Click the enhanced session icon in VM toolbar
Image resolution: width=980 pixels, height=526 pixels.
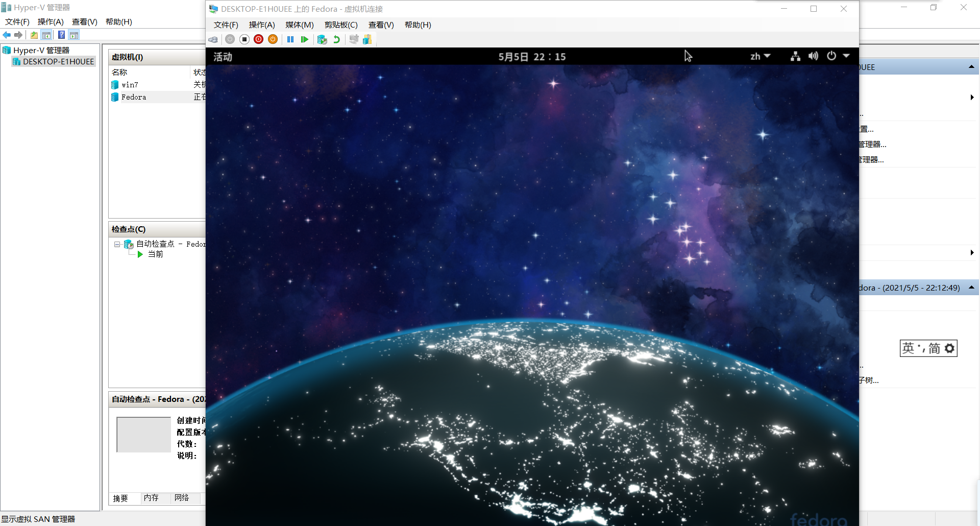(x=354, y=39)
